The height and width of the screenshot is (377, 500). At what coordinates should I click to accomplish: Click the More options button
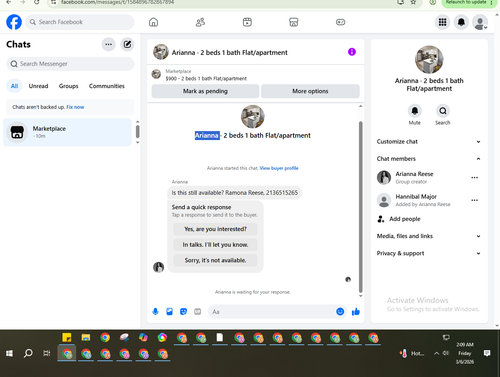[x=310, y=91]
